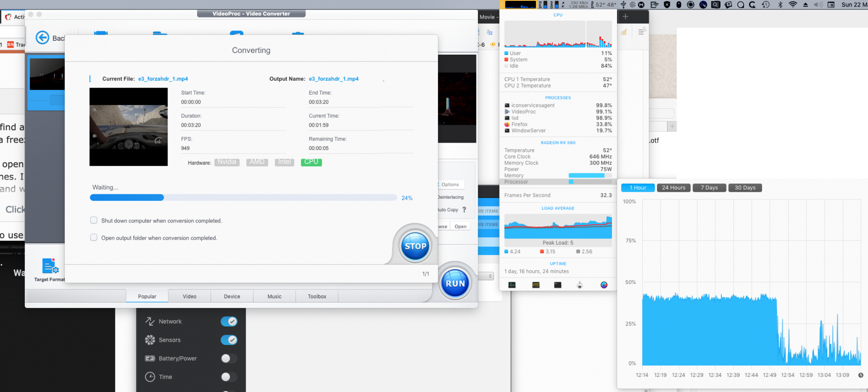Click the Sensors fan icon

(x=150, y=340)
